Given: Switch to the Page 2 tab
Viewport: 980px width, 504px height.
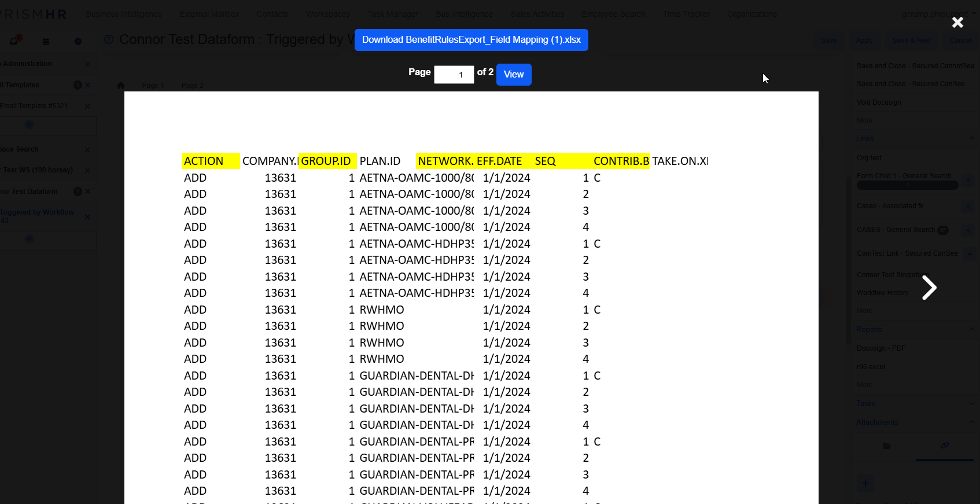Looking at the screenshot, I should click(192, 85).
